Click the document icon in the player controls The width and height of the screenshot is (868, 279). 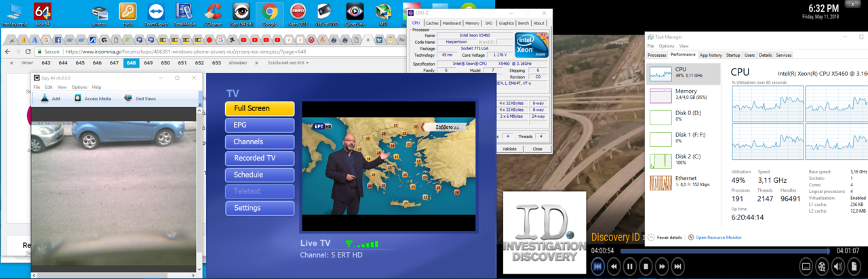(x=854, y=267)
